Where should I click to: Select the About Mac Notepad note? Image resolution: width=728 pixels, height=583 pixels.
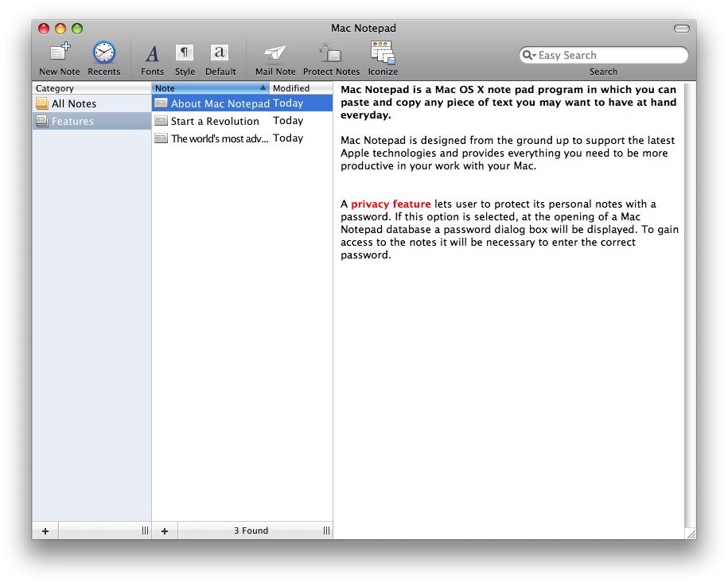243,103
